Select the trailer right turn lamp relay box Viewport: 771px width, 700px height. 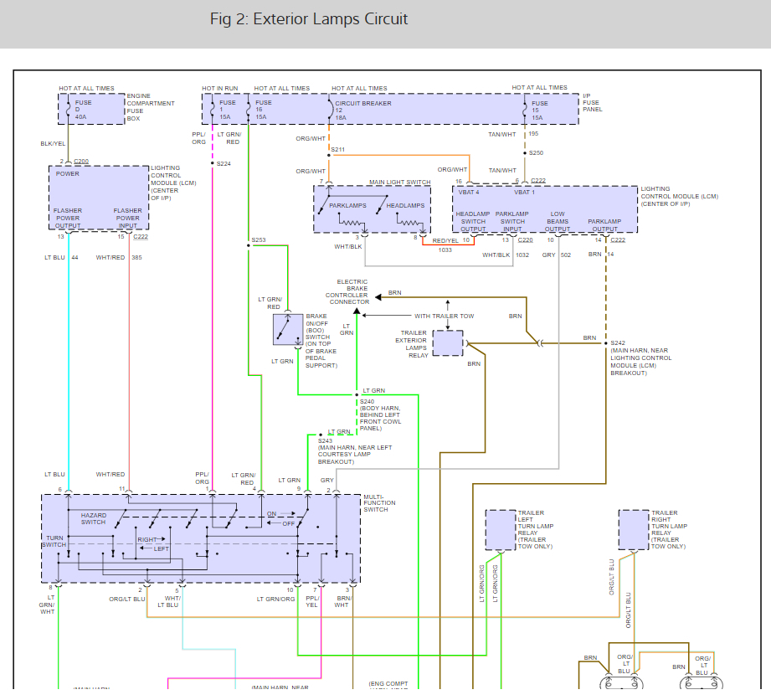634,530
